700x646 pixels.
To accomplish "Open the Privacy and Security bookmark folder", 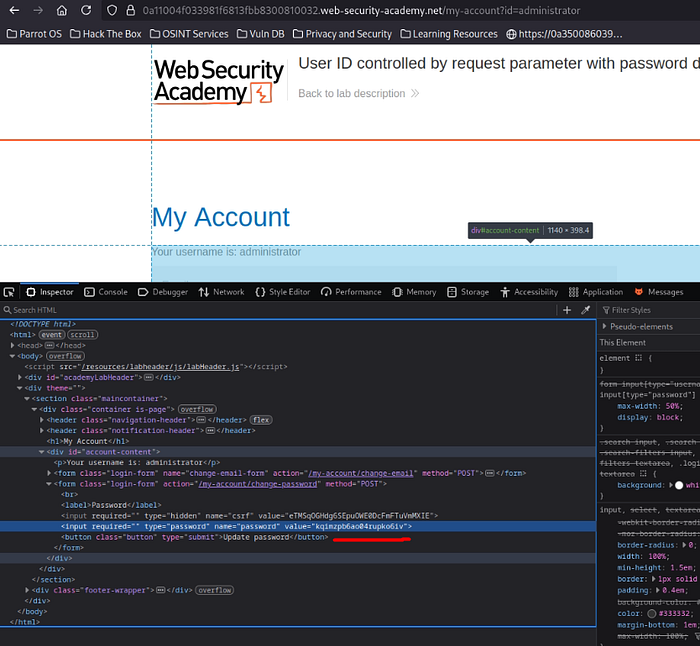I will (x=342, y=34).
